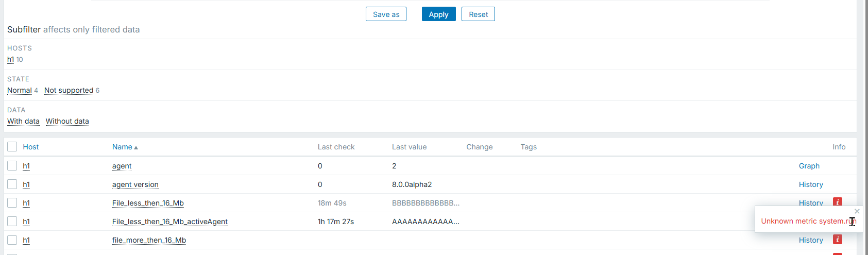Mark the file_more_then_16_Mb row checkbox
The width and height of the screenshot is (868, 255).
click(12, 240)
